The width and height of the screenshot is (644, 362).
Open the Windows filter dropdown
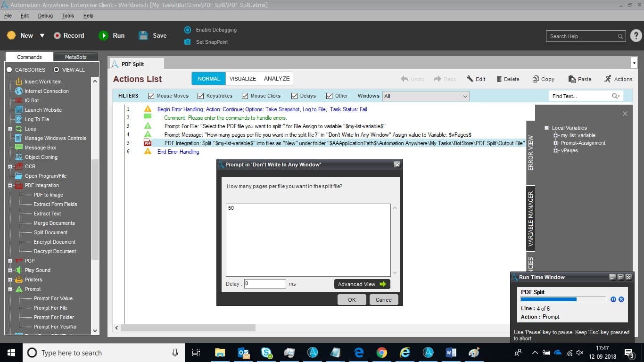point(426,96)
